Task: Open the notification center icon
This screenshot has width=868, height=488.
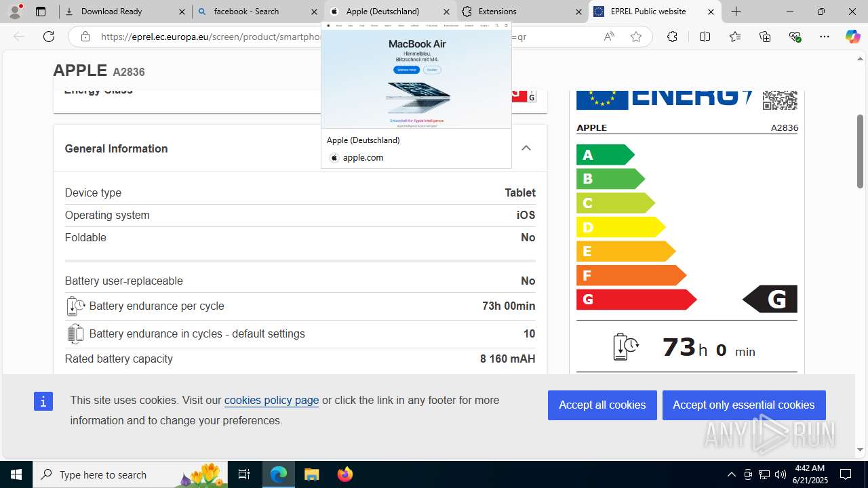Action: pyautogui.click(x=846, y=474)
